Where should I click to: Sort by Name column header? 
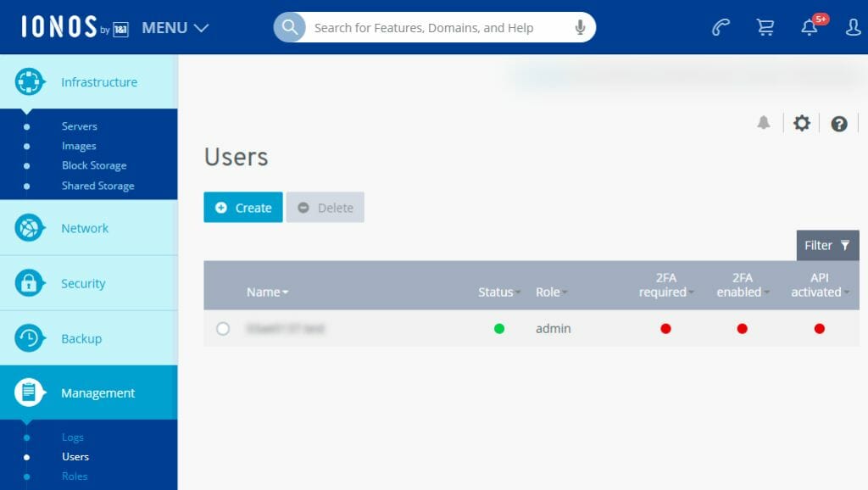(267, 292)
